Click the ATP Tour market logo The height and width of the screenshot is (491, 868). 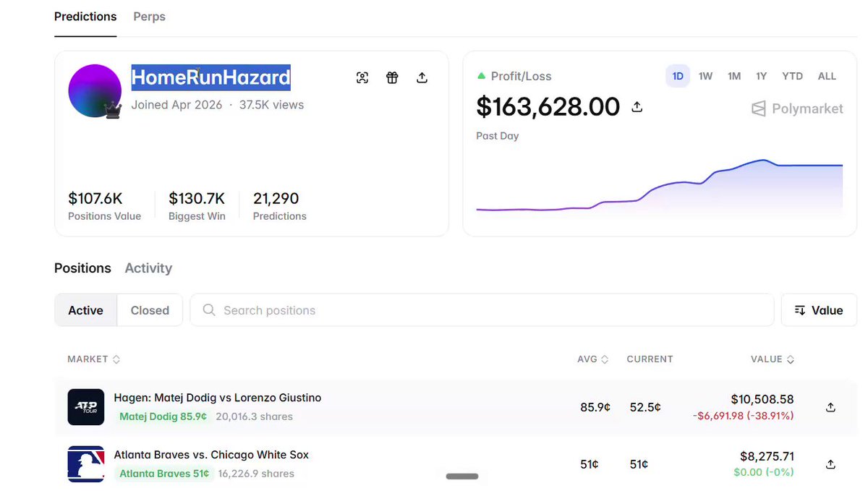[x=86, y=407]
